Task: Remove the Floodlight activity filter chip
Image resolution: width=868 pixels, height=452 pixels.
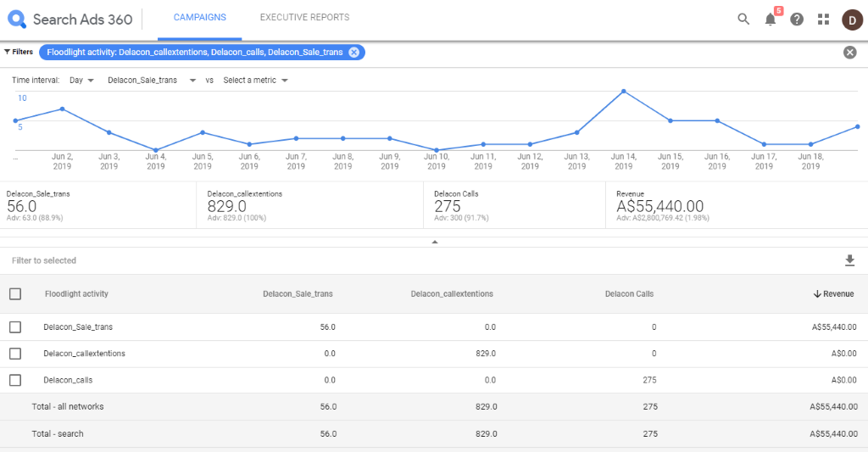Action: pyautogui.click(x=353, y=52)
